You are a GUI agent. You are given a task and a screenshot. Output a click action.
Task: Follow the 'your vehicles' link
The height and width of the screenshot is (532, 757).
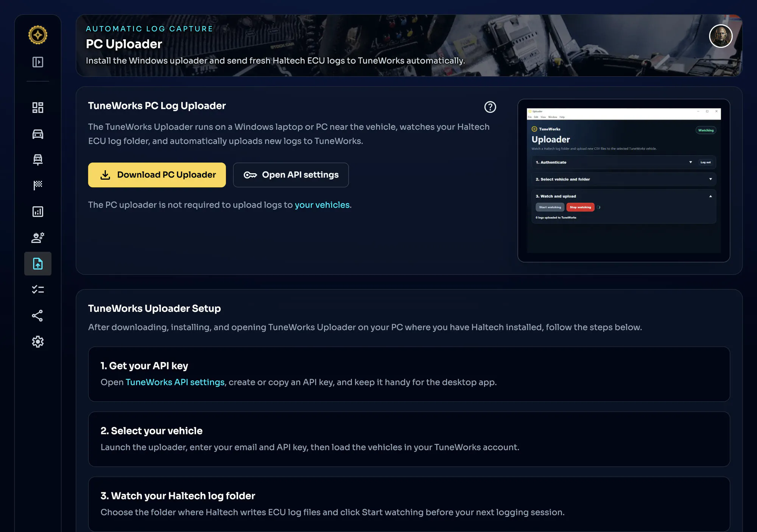coord(322,205)
